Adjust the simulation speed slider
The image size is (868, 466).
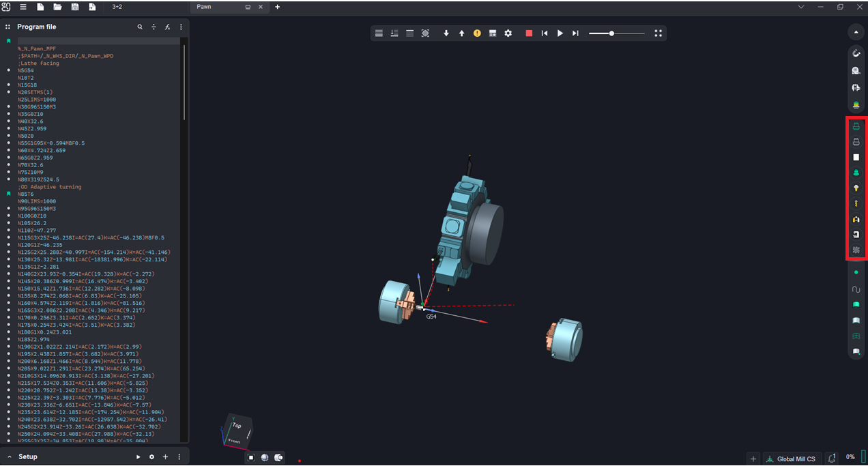pos(611,33)
